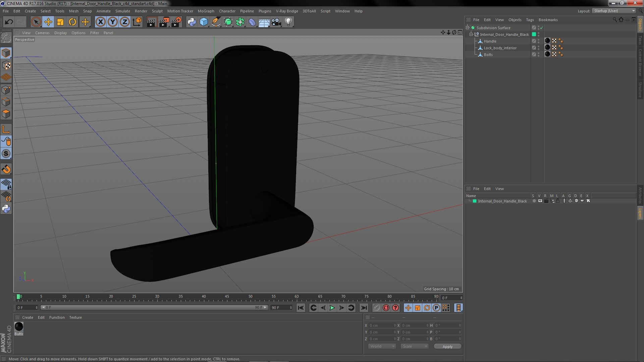This screenshot has width=644, height=362.
Task: Open the Edit menu in the main menu bar
Action: pyautogui.click(x=17, y=11)
